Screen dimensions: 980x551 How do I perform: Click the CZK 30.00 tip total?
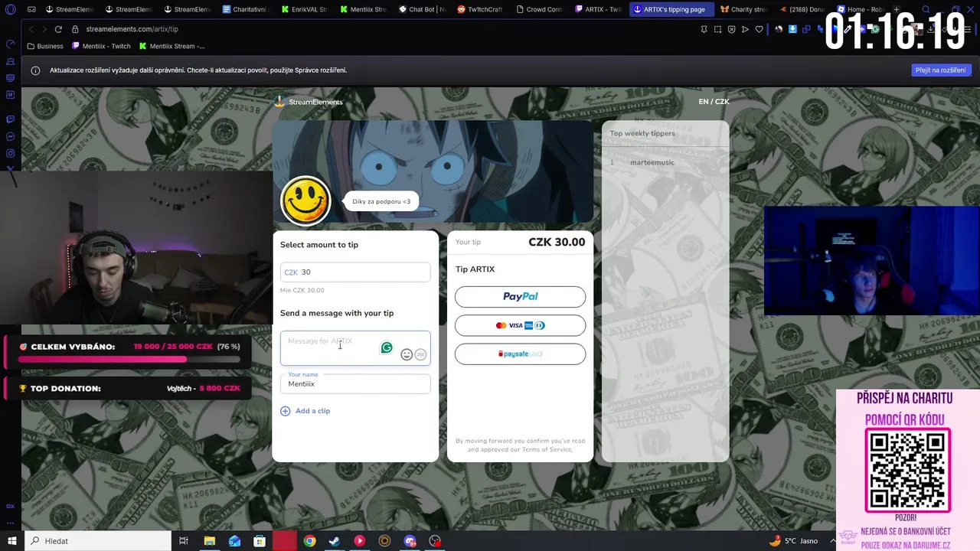click(x=557, y=242)
